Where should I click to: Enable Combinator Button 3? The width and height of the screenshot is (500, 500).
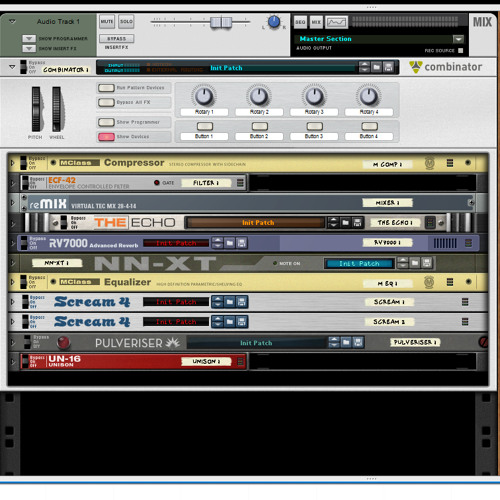click(314, 126)
